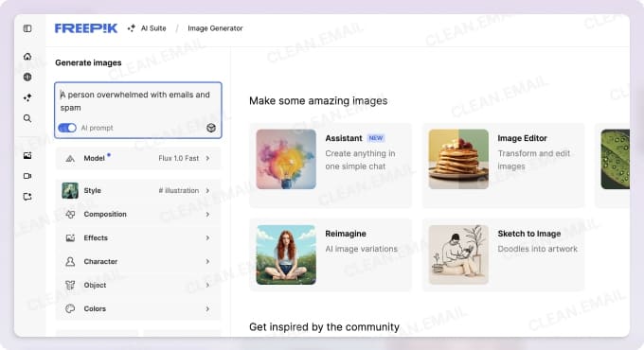
Task: Open the video tool sidebar icon
Action: click(x=27, y=176)
